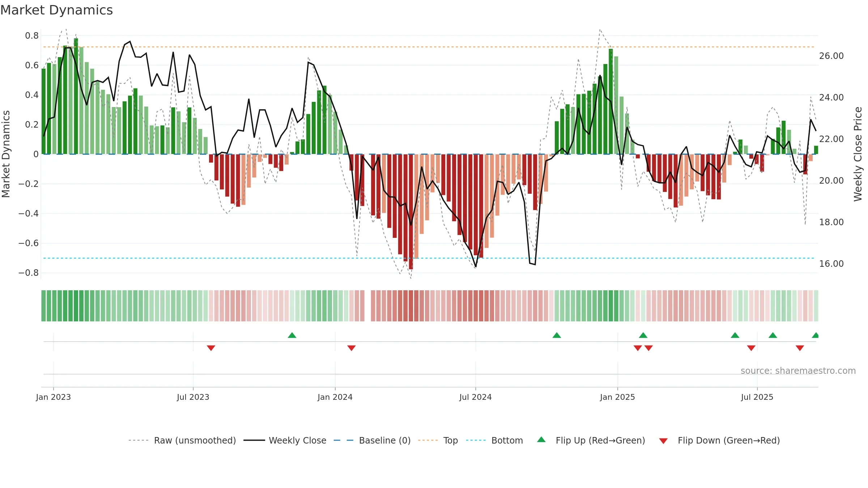Click the 20.00 price axis label
The image size is (868, 488).
(x=831, y=180)
